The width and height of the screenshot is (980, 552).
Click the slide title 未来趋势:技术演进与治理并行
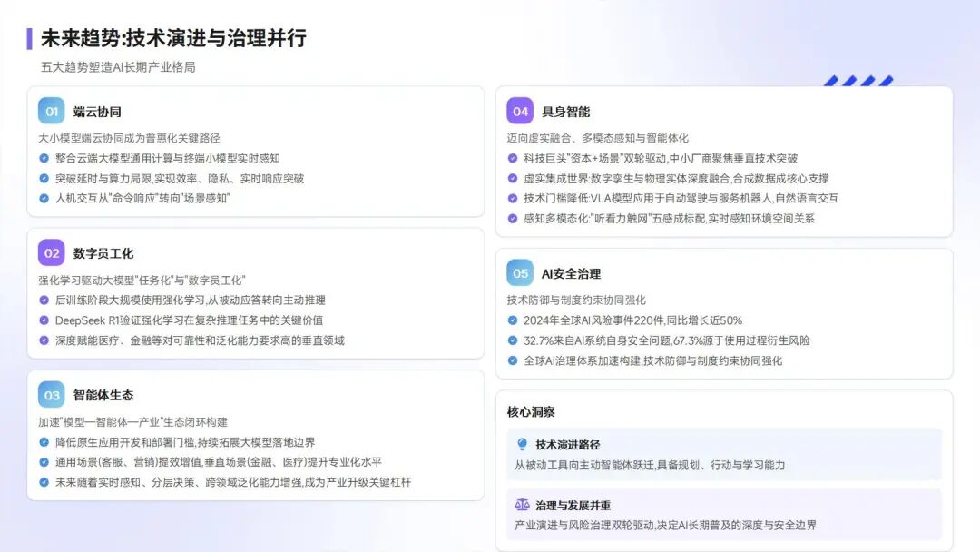173,38
